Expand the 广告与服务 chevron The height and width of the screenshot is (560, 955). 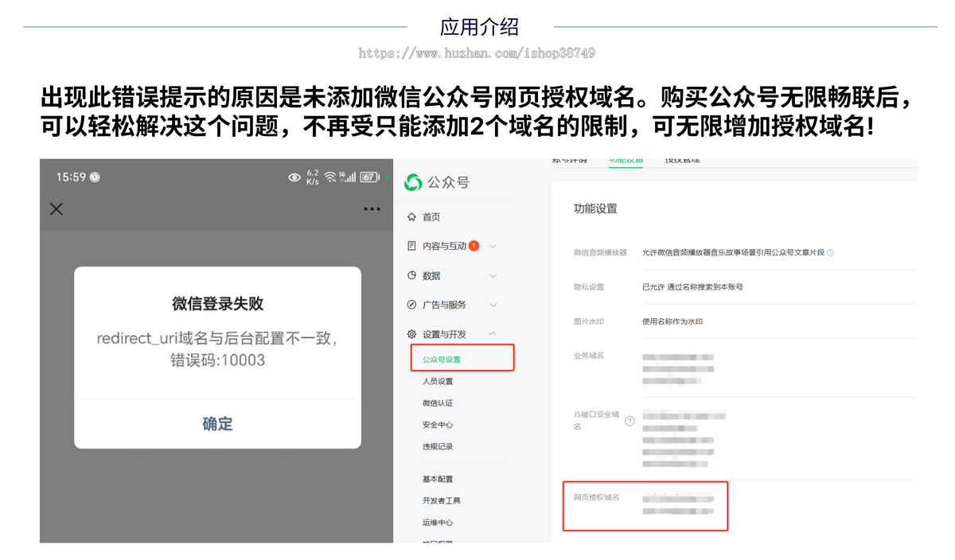tap(493, 305)
